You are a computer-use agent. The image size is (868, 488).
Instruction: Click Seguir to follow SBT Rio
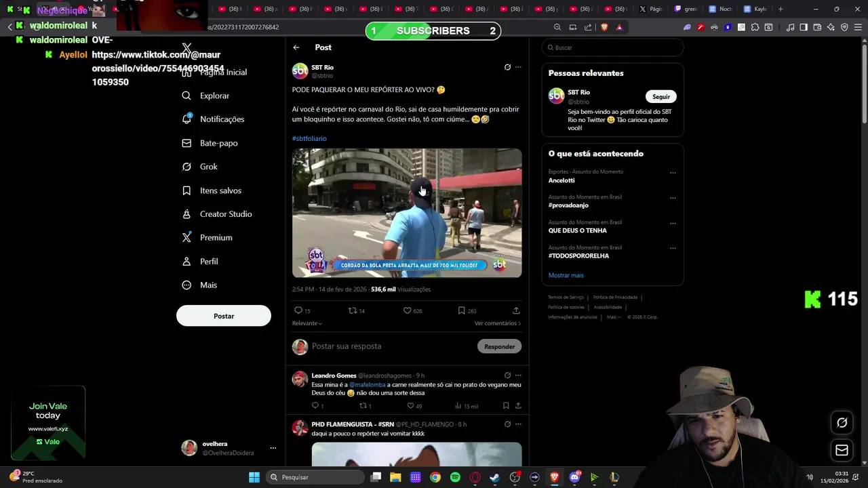pyautogui.click(x=661, y=96)
